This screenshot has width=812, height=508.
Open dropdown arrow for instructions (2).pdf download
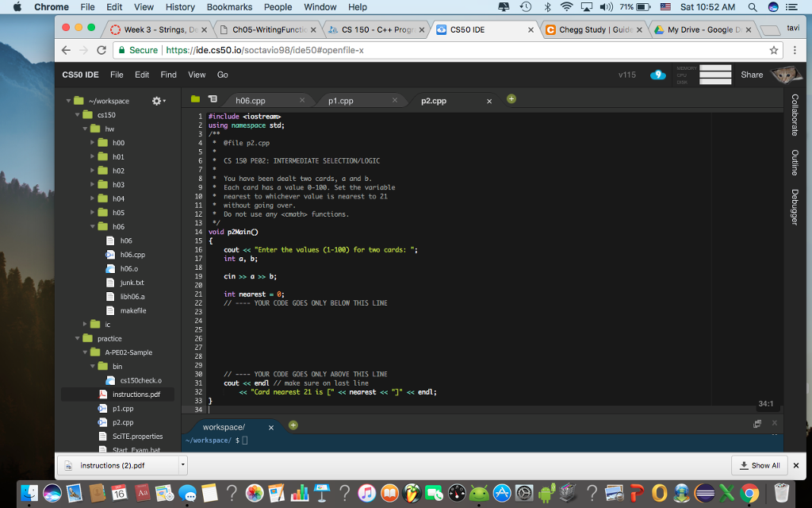[183, 465]
